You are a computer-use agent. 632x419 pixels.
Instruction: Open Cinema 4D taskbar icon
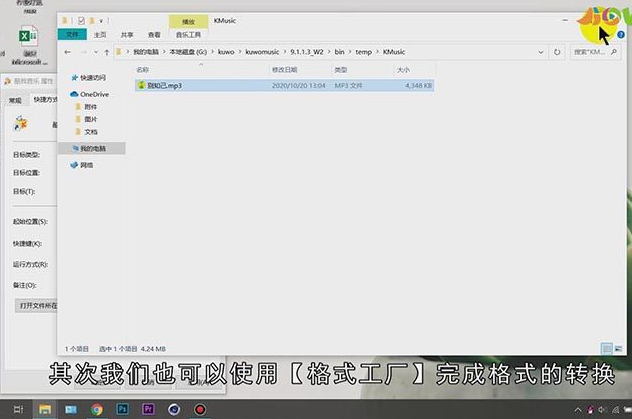[174, 409]
